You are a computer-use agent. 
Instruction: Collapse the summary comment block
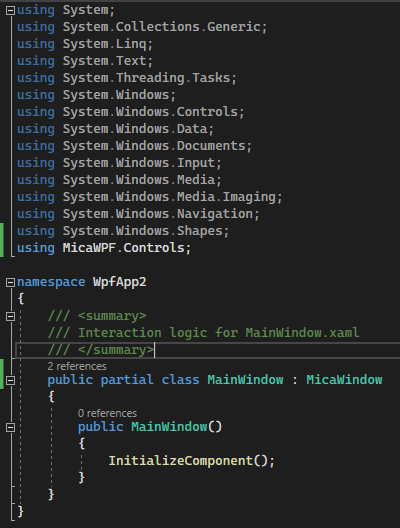point(10,316)
